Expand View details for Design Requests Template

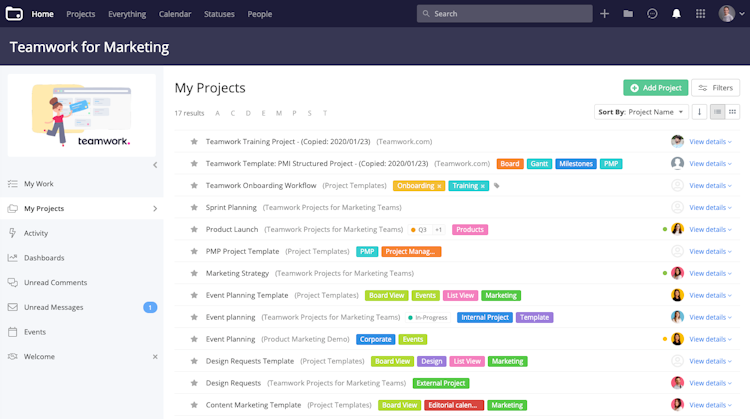[710, 361]
